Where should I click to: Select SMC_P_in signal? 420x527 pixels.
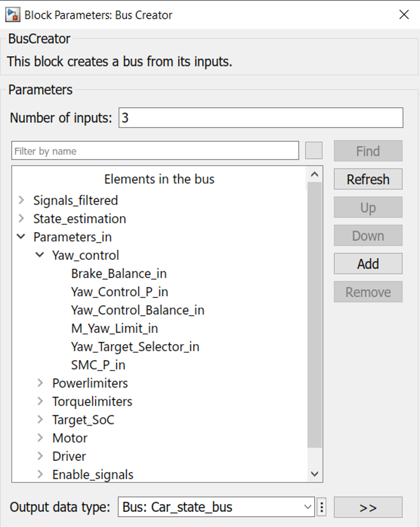98,365
